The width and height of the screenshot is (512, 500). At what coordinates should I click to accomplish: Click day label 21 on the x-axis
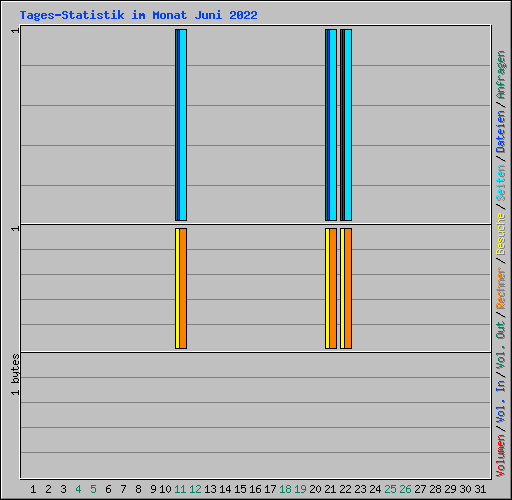(330, 489)
